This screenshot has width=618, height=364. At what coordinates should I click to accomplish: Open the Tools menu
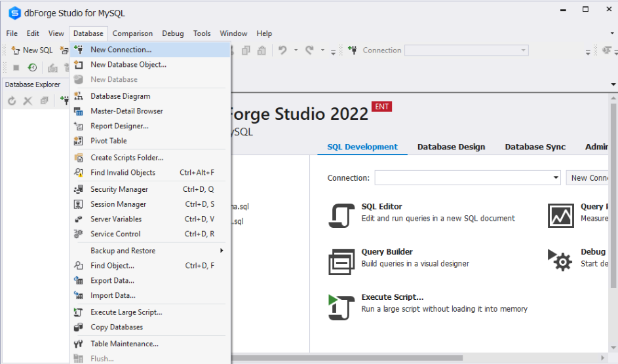[x=202, y=33]
